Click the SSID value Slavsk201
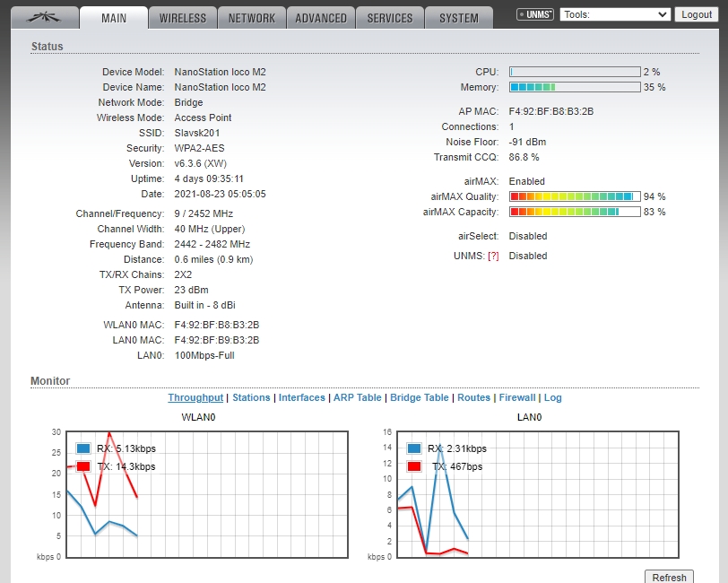728x583 pixels. (197, 133)
